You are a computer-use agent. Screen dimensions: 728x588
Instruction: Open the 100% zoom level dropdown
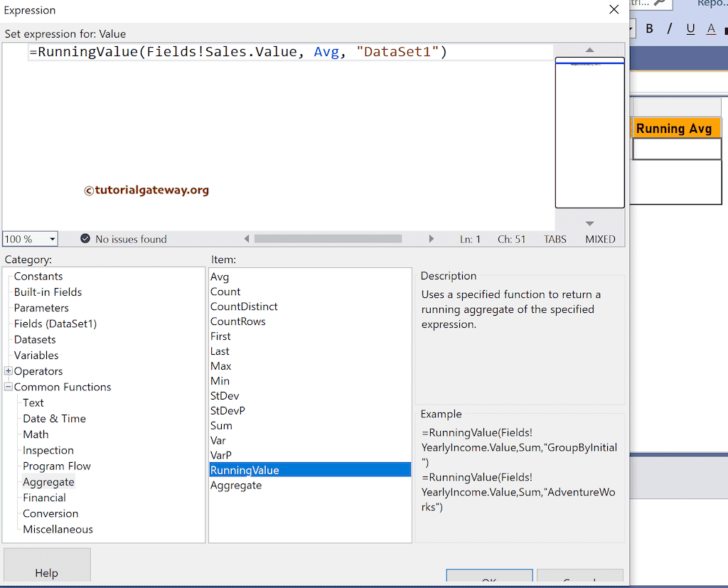coord(52,239)
